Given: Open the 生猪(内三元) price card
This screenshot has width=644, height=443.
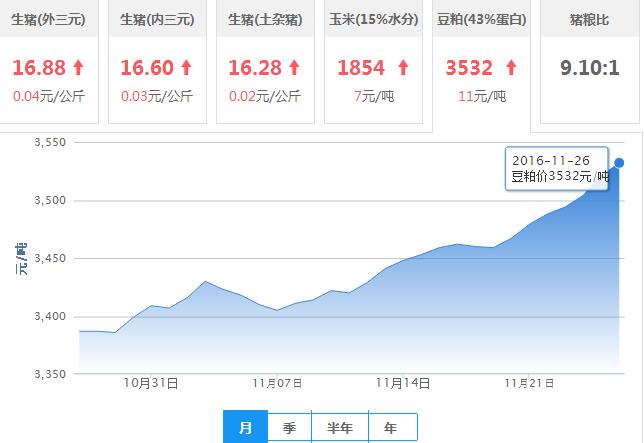Looking at the screenshot, I should 157,62.
